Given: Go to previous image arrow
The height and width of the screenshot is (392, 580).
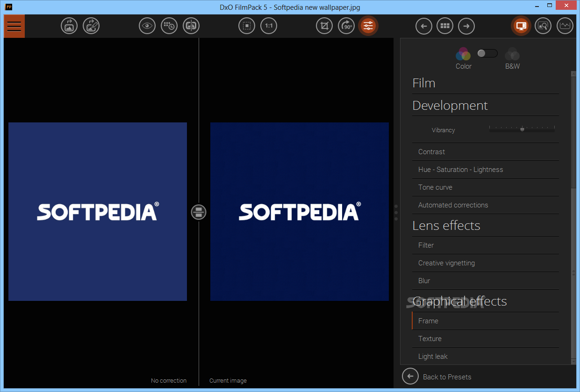Looking at the screenshot, I should click(x=424, y=26).
